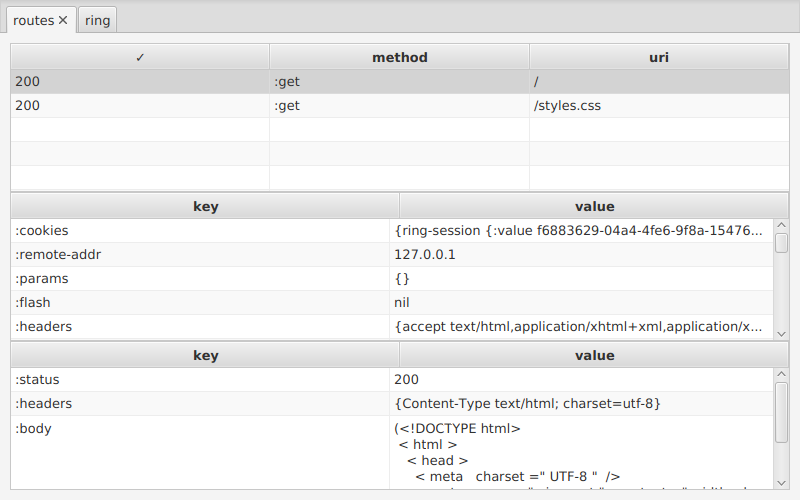Screen dimensions: 800x500
Task: Click the accept text/html headers value
Action: pos(582,327)
